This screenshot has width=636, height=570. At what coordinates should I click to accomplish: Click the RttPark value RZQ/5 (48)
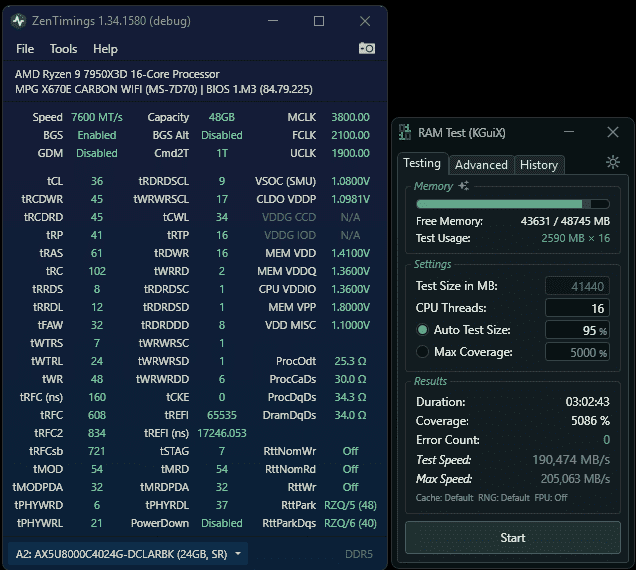350,505
